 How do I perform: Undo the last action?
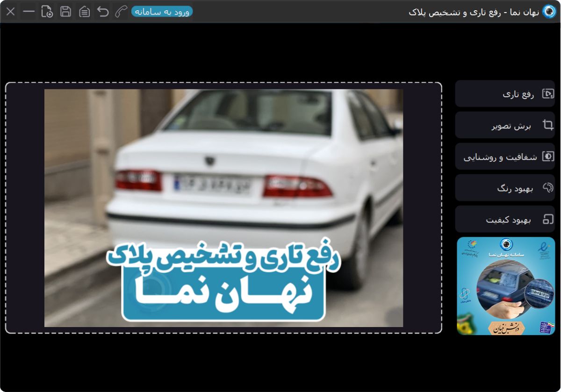(102, 11)
